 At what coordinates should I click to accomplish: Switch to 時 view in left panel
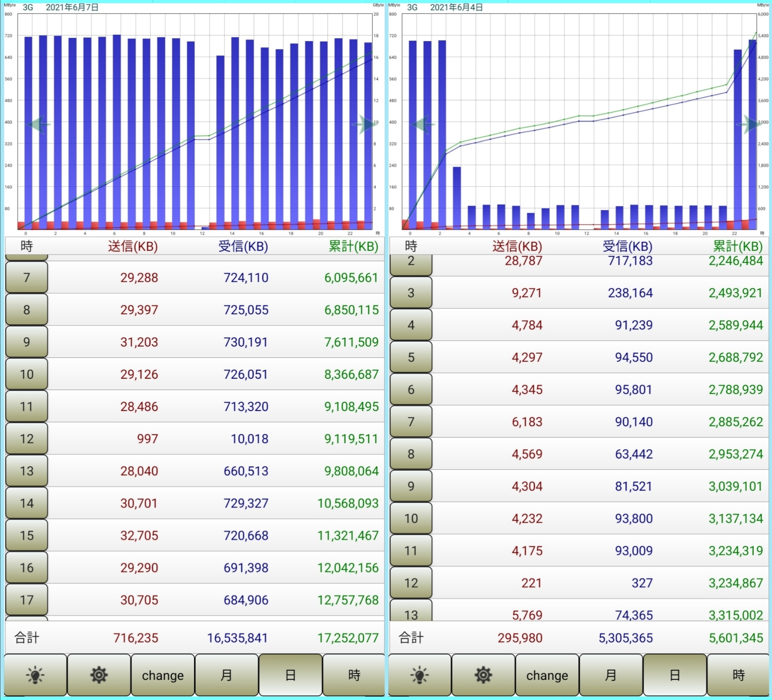tap(354, 675)
